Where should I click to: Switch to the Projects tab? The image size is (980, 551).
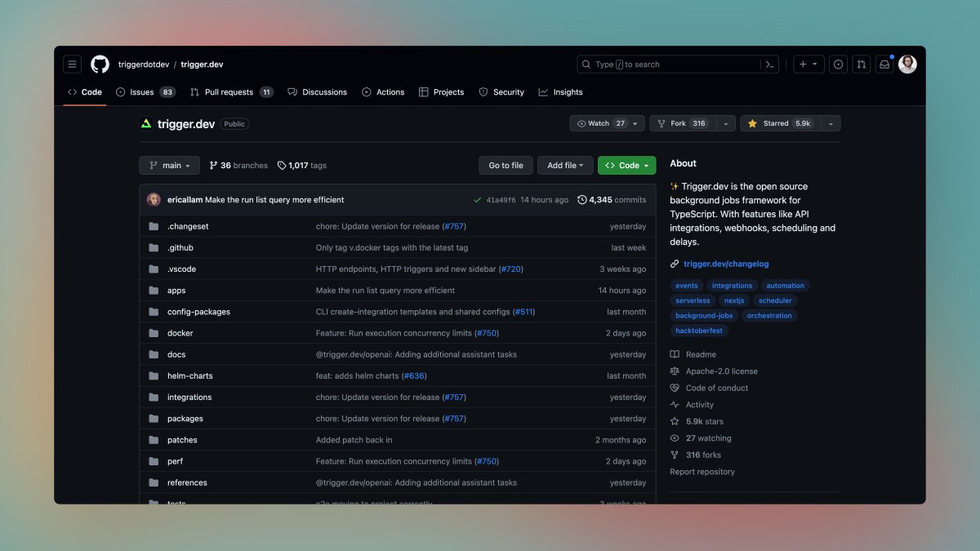coord(441,92)
